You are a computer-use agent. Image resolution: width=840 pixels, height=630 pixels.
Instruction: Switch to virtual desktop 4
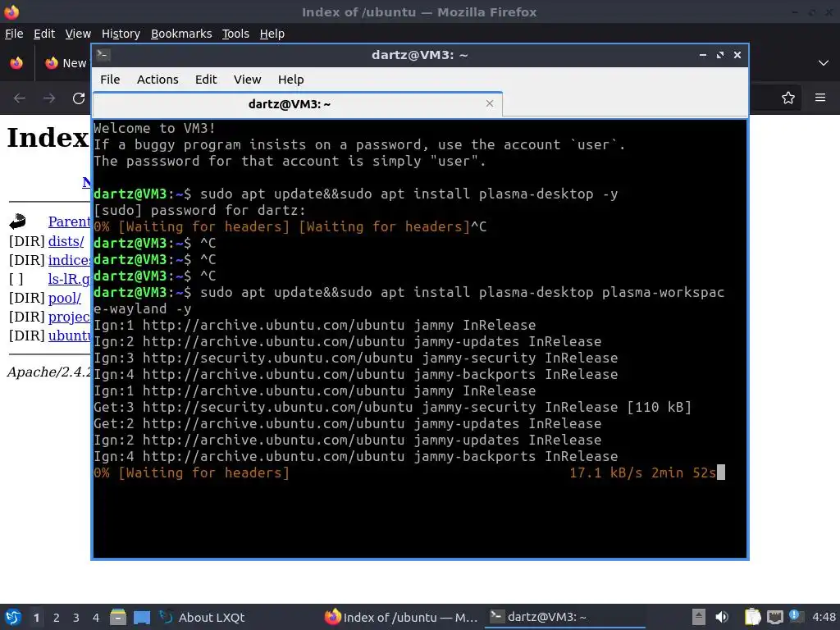point(96,618)
